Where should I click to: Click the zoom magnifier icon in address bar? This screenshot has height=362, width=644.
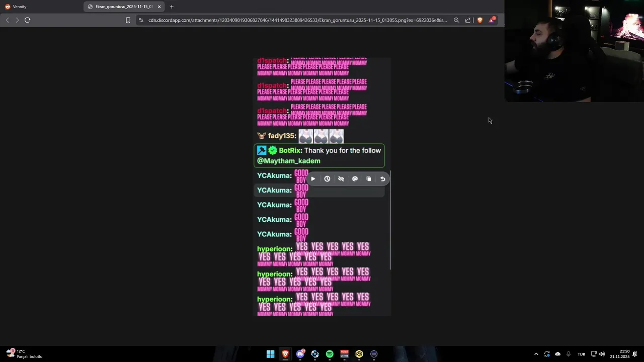[456, 20]
